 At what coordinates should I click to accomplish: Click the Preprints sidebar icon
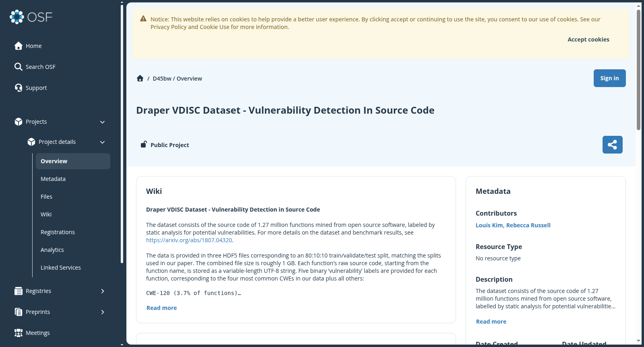(x=18, y=312)
